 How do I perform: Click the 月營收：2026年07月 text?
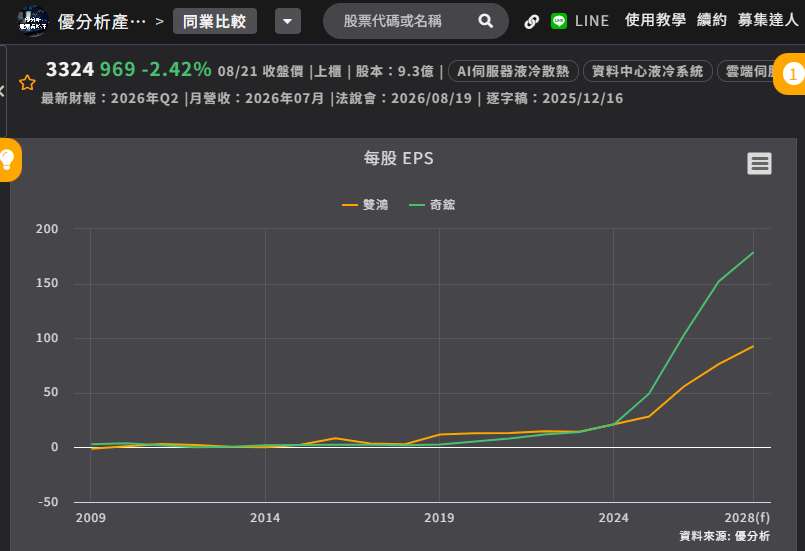pos(257,98)
